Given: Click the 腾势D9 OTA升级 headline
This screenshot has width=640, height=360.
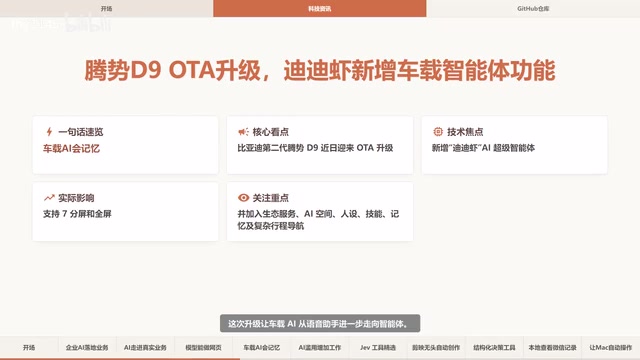Looking at the screenshot, I should pyautogui.click(x=320, y=70).
